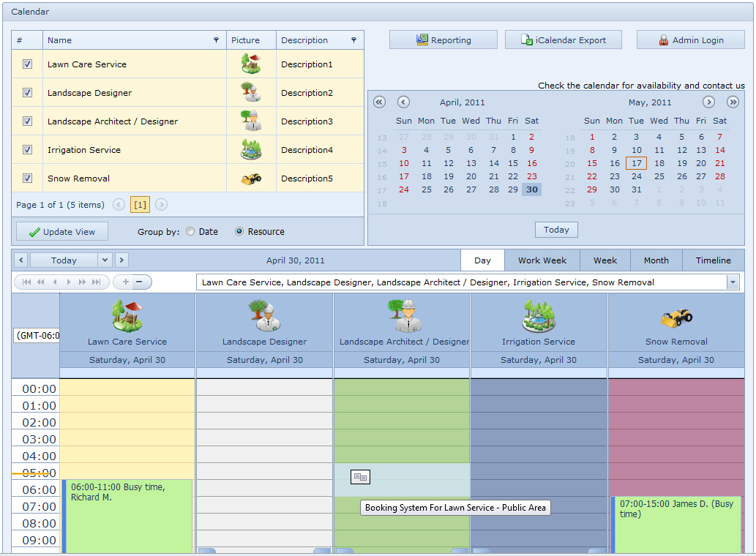Open the GMT-06:00 timezone selector
Screen dimensions: 756x556
36,337
